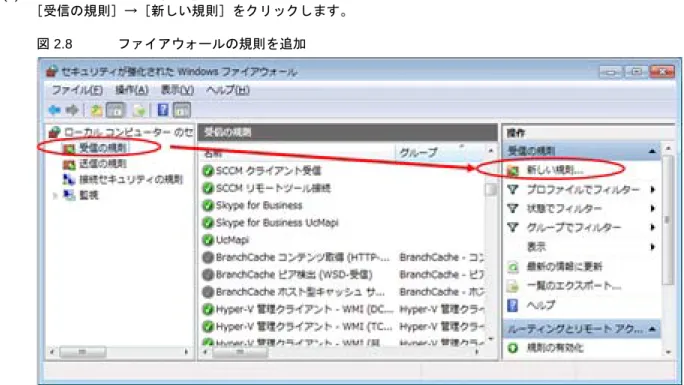684x385 pixels.
Task: Click the refresh icon beside 最新の情報に更新
Action: 513,267
